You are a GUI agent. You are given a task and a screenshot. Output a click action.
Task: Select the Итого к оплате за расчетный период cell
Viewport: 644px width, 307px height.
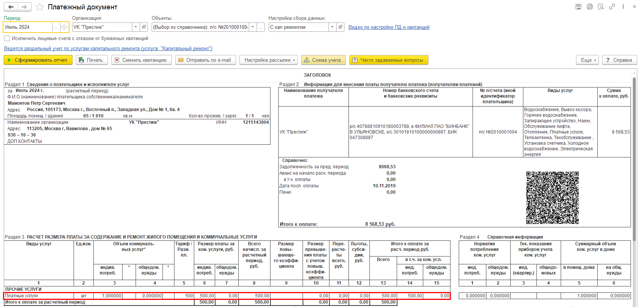[x=99, y=302]
